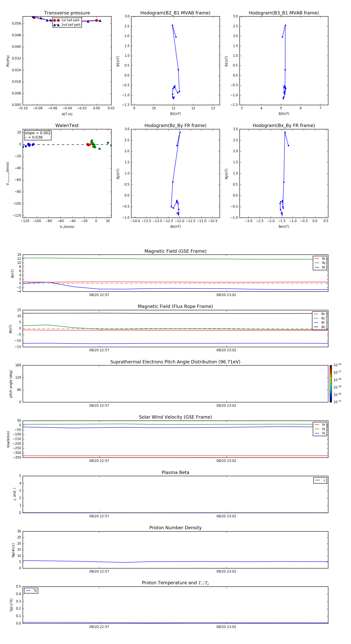
Task: Click the "Magnetic Field (GSE Frame)" title
Action: click(175, 251)
